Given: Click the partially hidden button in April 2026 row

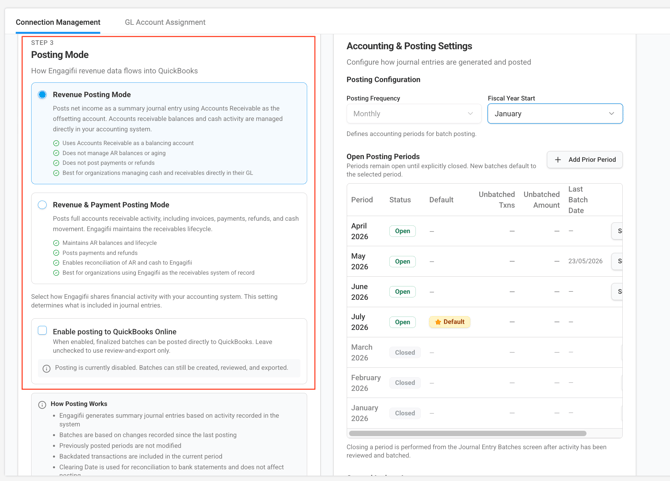Looking at the screenshot, I should pos(617,231).
